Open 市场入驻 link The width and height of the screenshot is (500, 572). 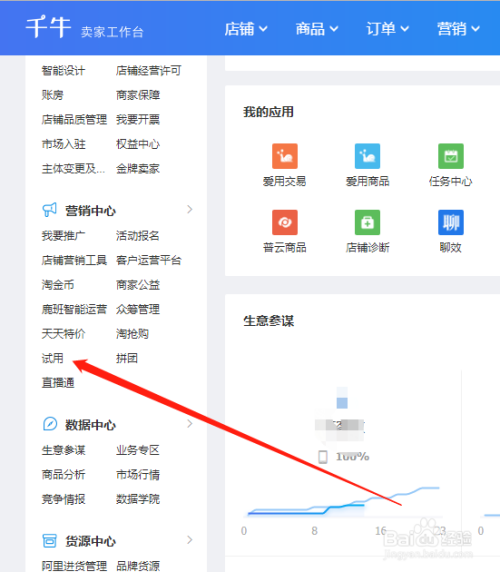click(x=63, y=144)
